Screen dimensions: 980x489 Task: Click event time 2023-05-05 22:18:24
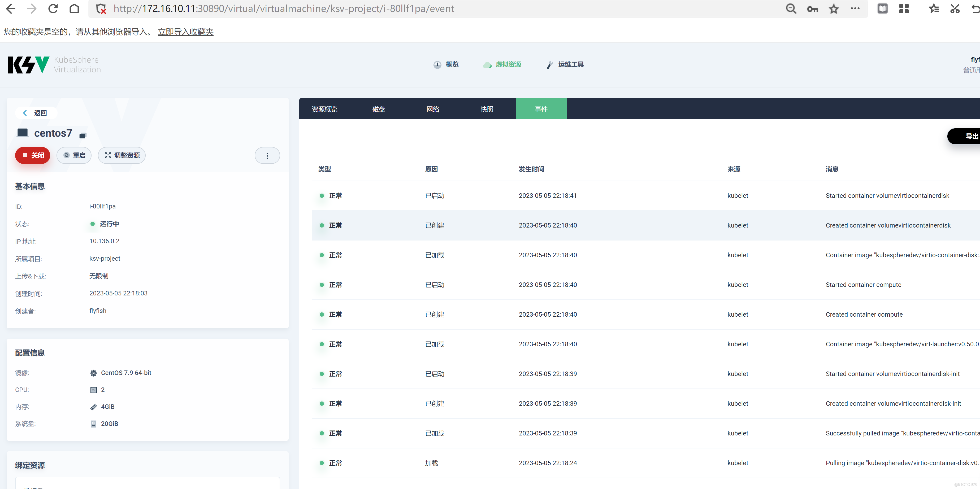pos(548,463)
